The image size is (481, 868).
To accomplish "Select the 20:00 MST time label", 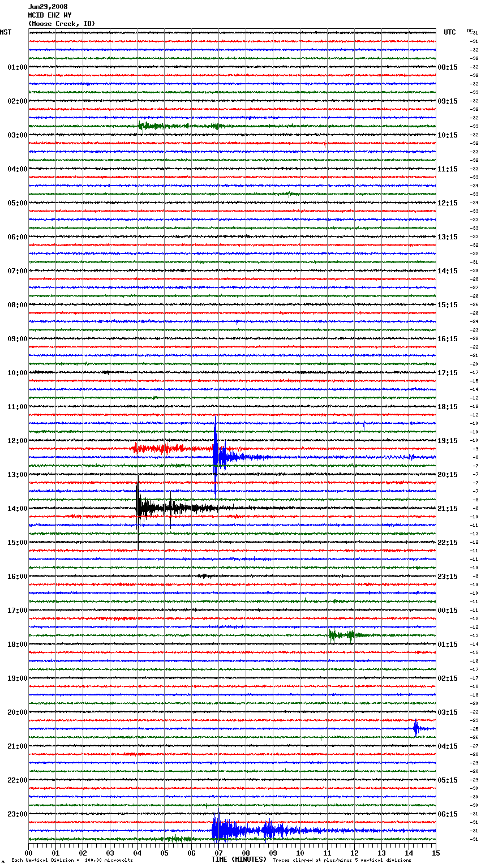I will click(x=18, y=712).
